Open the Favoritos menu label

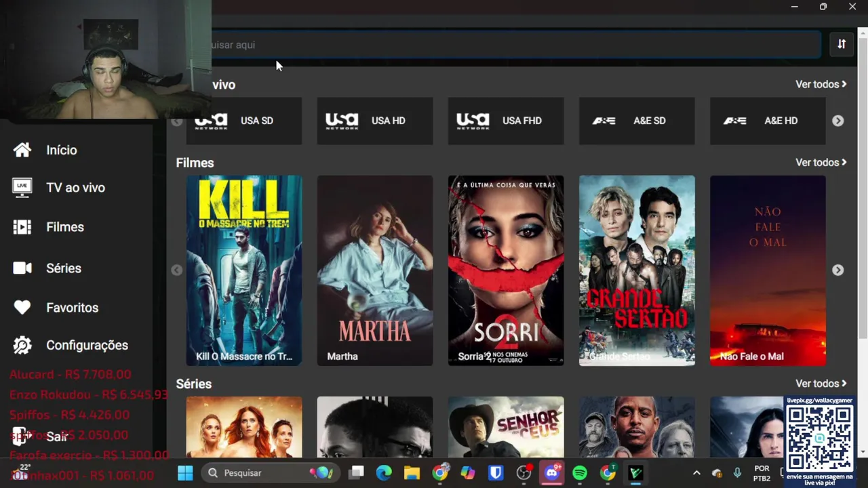[73, 308]
